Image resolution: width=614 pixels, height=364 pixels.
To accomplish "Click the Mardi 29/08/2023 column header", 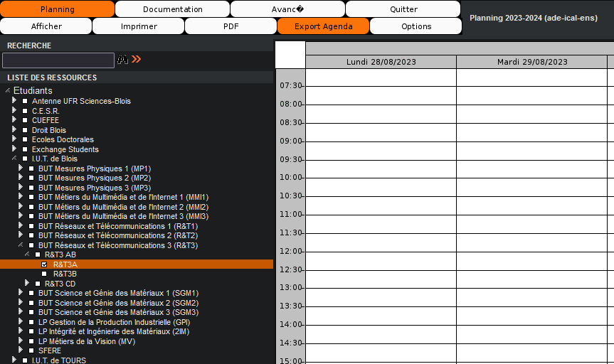I will (x=531, y=62).
